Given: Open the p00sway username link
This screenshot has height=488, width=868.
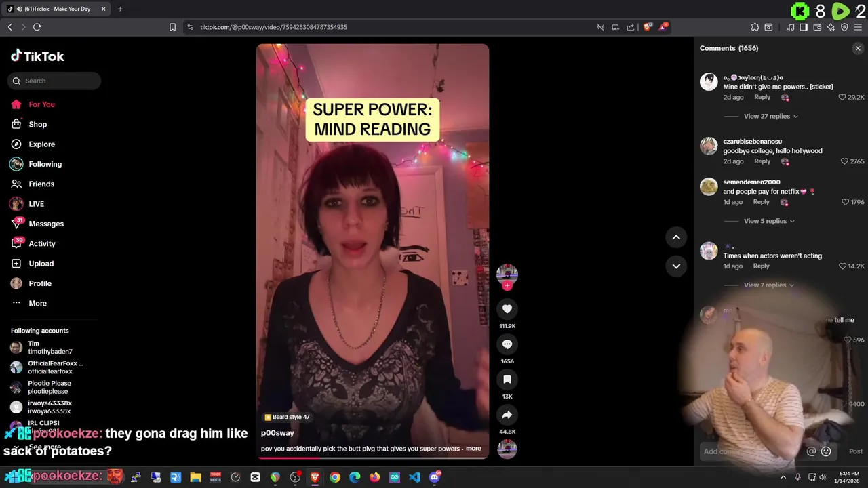Looking at the screenshot, I should coord(277,433).
